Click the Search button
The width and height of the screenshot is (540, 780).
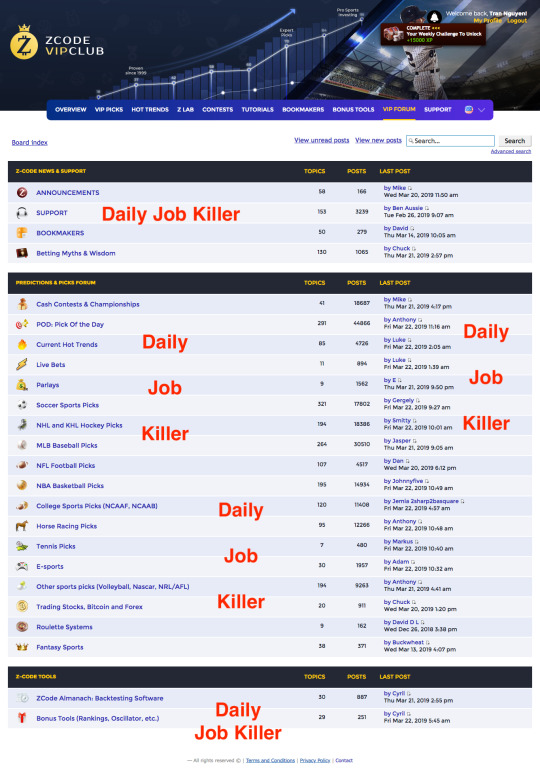coord(515,141)
